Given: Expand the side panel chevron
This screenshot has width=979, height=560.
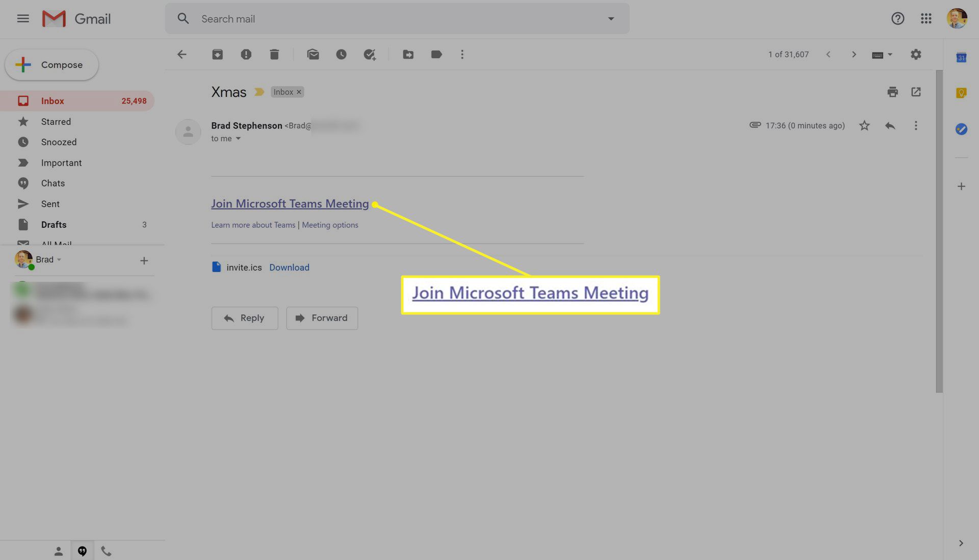Looking at the screenshot, I should click(961, 544).
